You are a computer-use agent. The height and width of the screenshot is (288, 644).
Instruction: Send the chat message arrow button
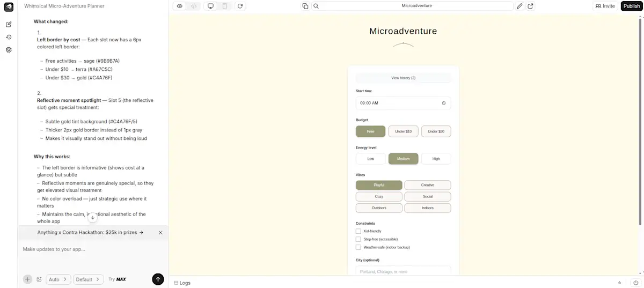pos(158,279)
